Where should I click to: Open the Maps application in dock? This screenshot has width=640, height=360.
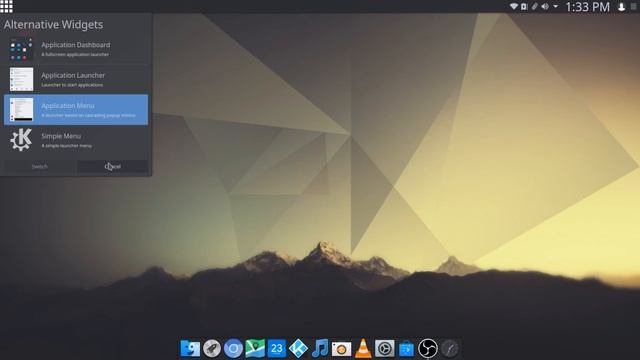(x=255, y=349)
